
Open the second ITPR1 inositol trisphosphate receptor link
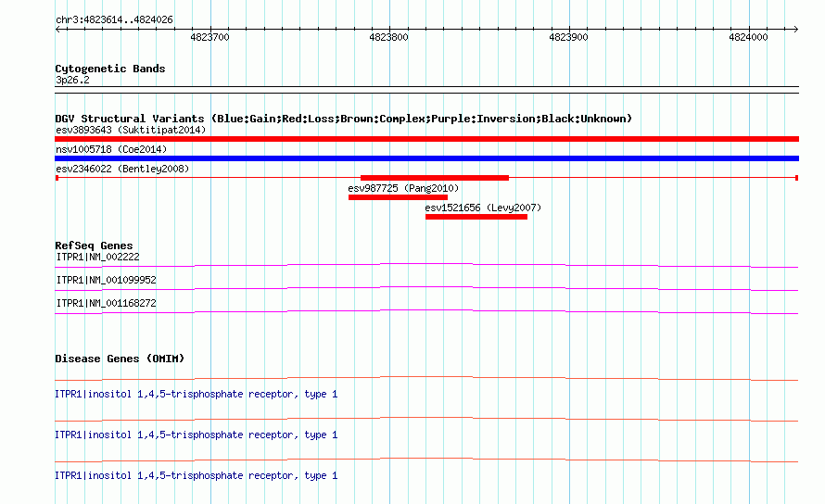[x=196, y=435]
